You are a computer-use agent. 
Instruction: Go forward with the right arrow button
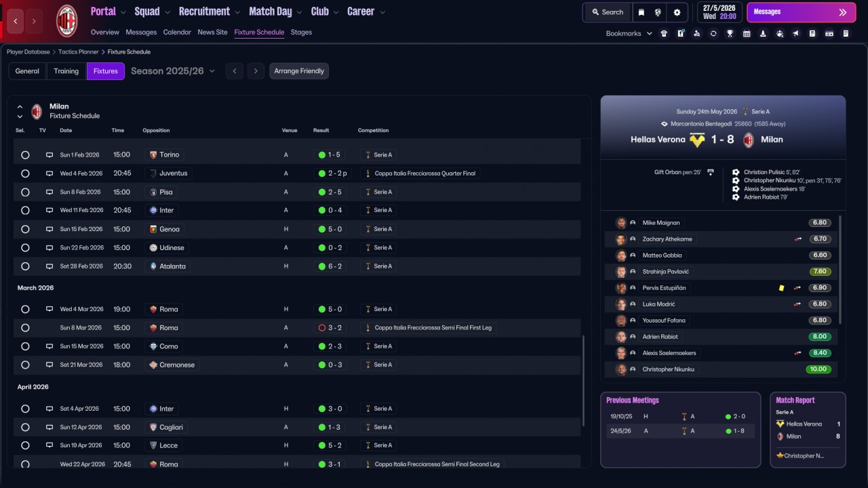[x=34, y=21]
